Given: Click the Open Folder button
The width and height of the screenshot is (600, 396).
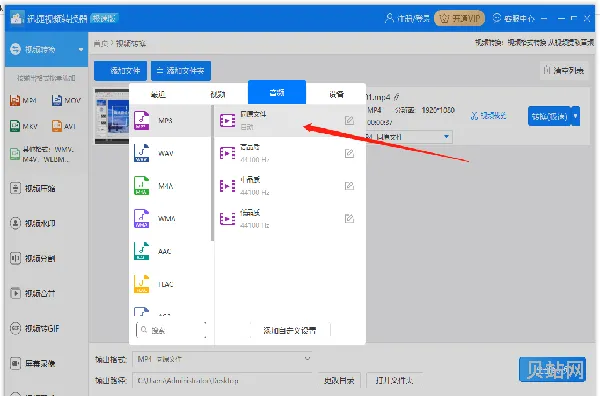Looking at the screenshot, I should pos(394,380).
